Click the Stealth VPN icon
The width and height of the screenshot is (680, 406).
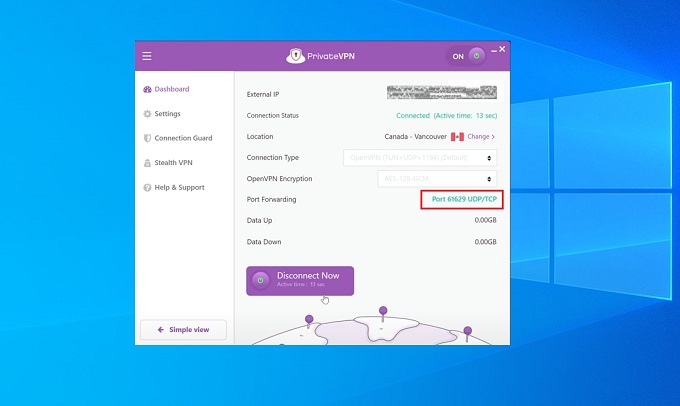point(147,163)
